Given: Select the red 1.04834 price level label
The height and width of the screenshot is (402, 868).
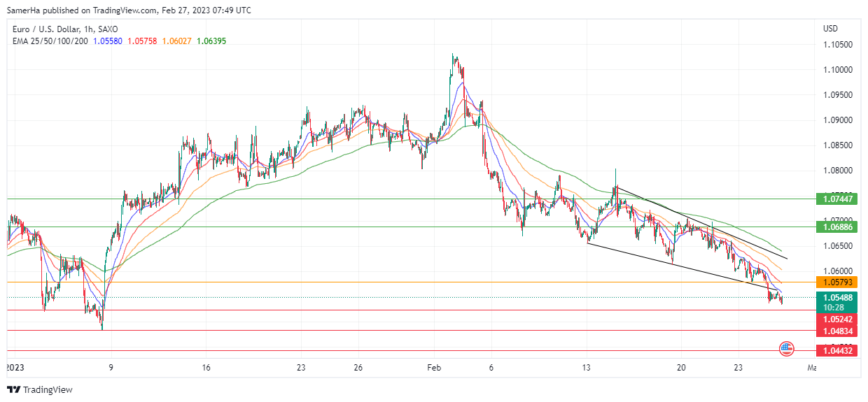Looking at the screenshot, I should [x=837, y=331].
